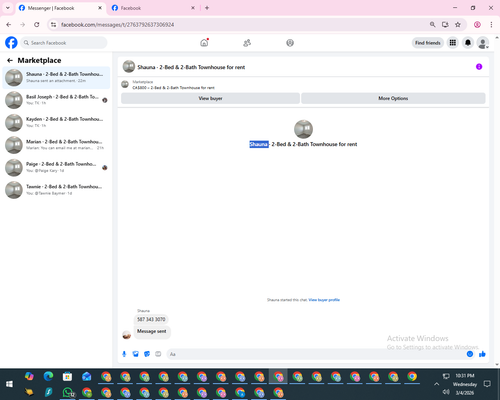Open the account profile avatar menu
The width and height of the screenshot is (500, 400).
(x=483, y=43)
